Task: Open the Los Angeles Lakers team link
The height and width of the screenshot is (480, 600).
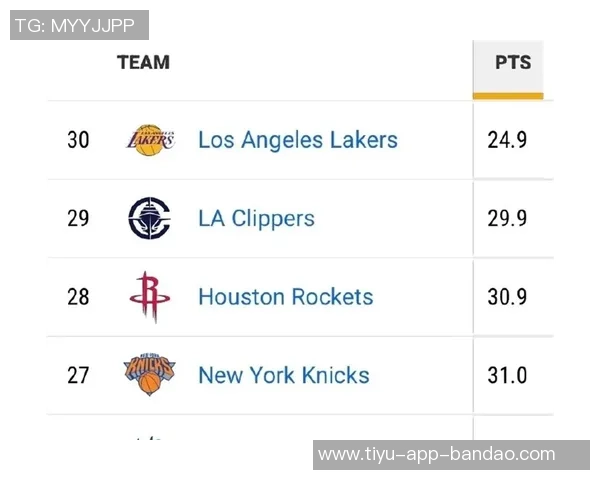Action: (x=297, y=140)
